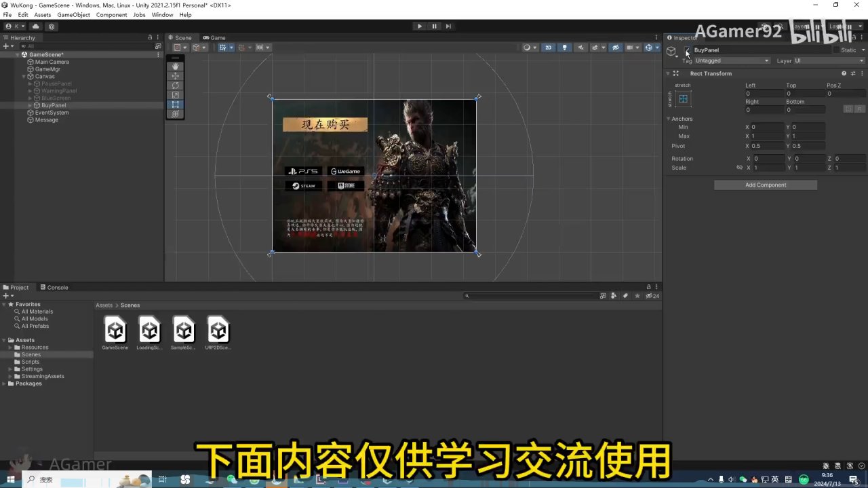Toggle scene lighting bulb icon
Image resolution: width=868 pixels, height=488 pixels.
click(x=564, y=48)
